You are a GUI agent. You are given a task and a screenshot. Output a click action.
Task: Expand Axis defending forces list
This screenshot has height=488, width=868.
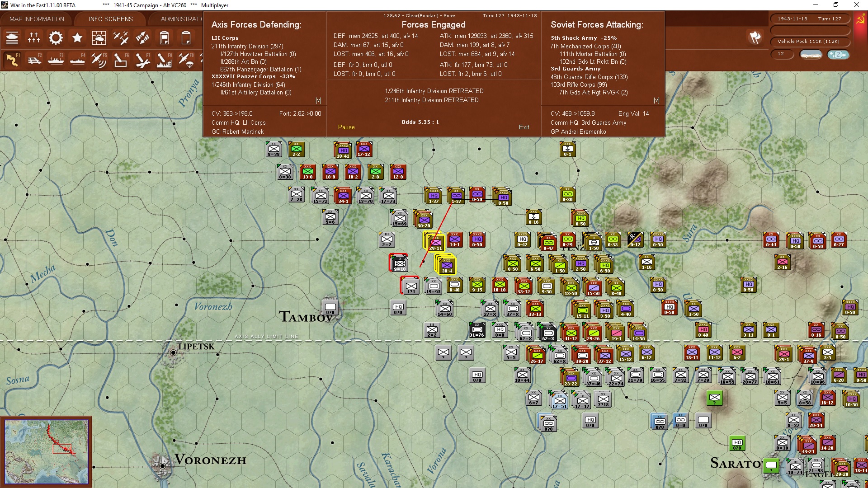[x=318, y=100]
